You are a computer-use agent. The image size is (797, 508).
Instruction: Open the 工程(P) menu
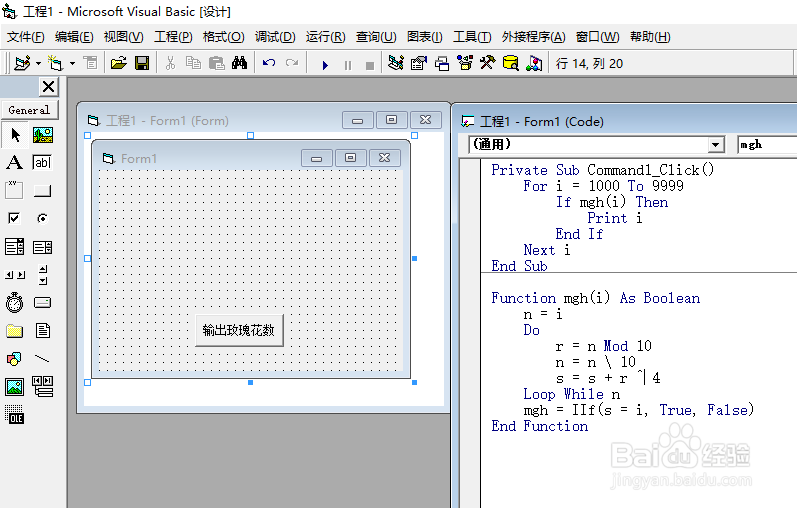(x=173, y=37)
